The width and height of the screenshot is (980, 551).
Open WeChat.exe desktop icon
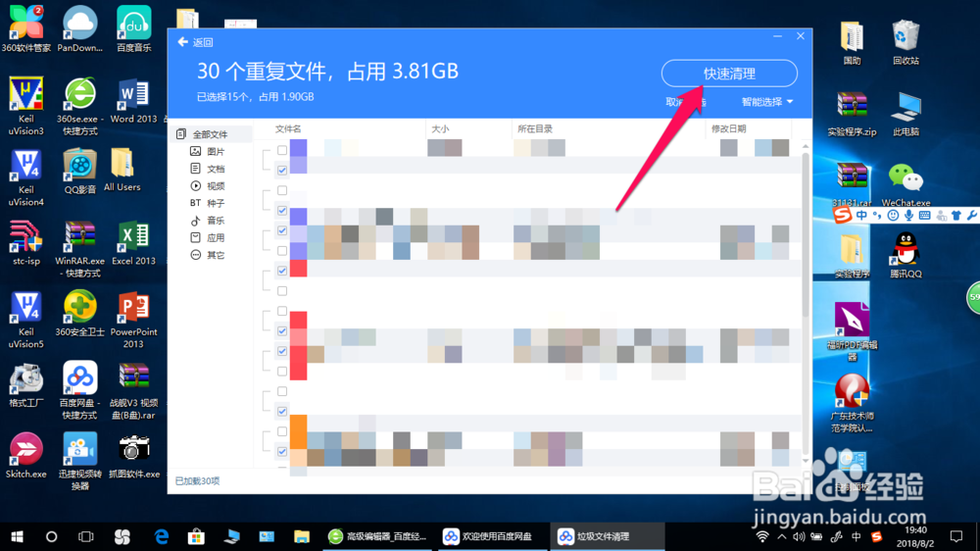906,184
